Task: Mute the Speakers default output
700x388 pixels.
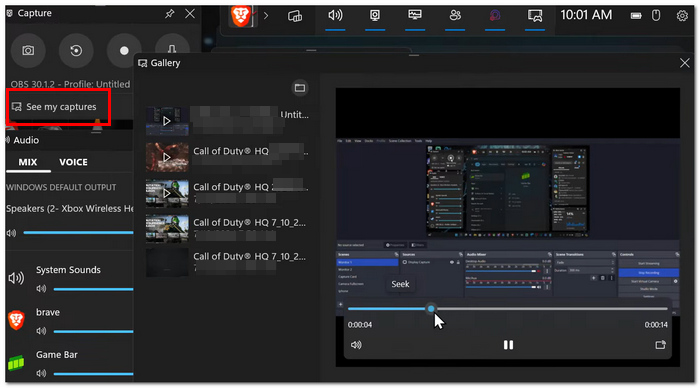Action: point(12,233)
